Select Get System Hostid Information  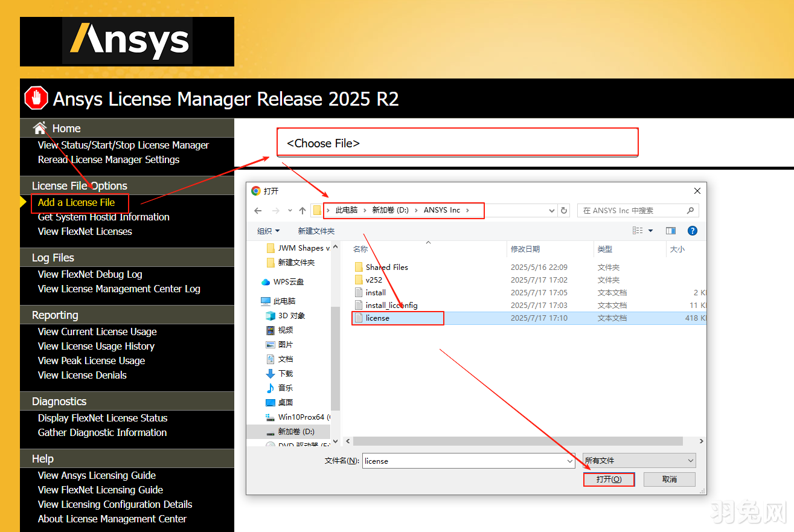coord(104,217)
